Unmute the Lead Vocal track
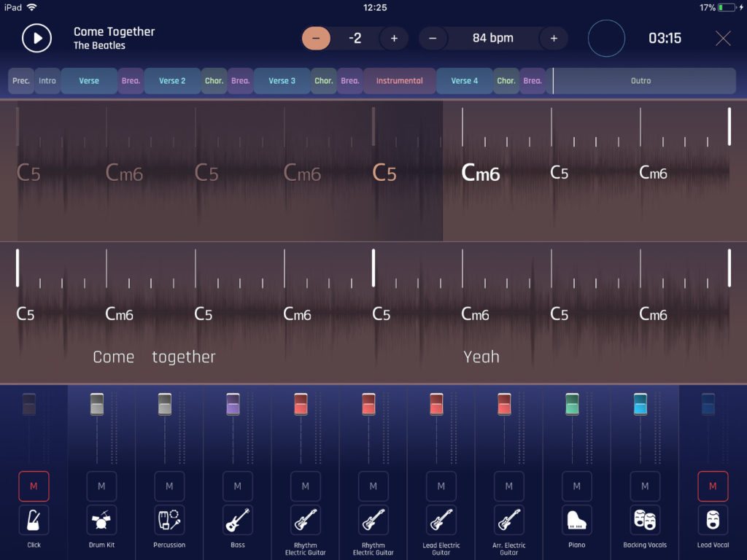Image resolution: width=747 pixels, height=560 pixels. click(713, 486)
